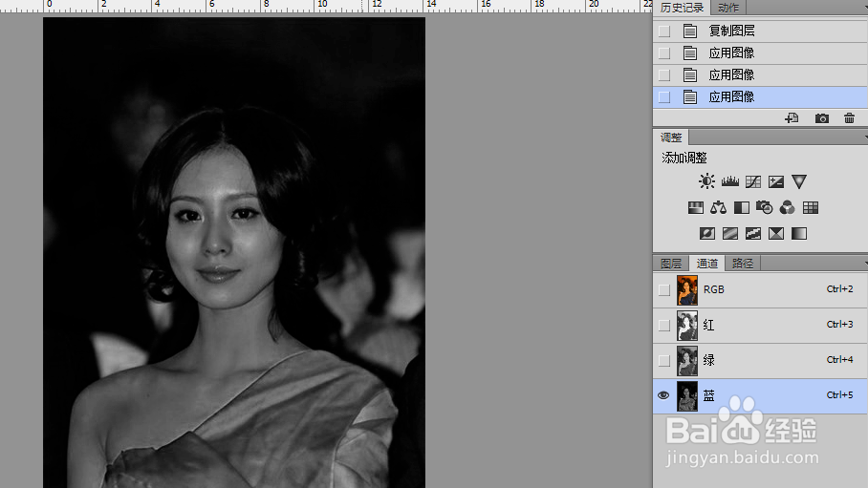Add a Levels adjustment

[x=730, y=181]
